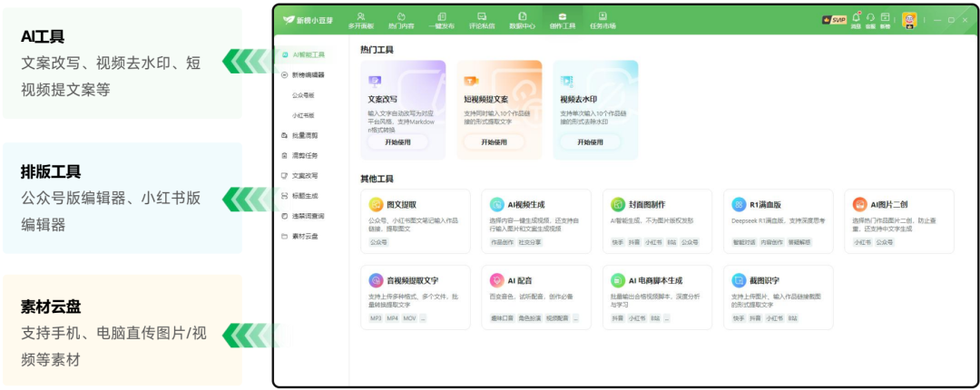This screenshot has height=390, width=980.
Task: Open 混剪任务 in the sidebar
Action: [x=300, y=156]
